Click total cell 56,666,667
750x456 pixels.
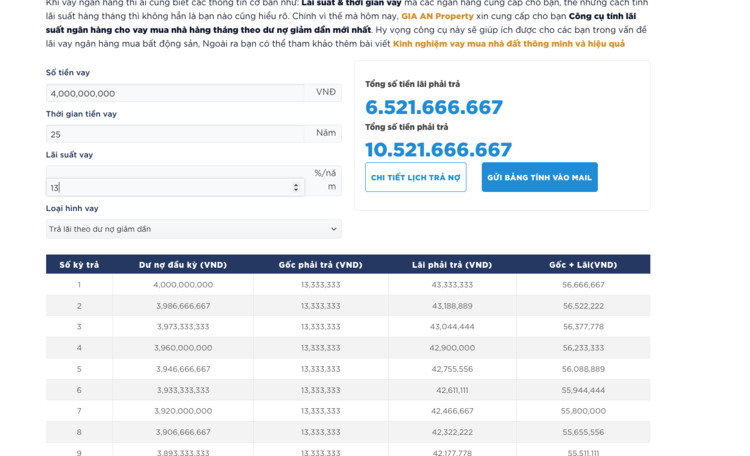tap(583, 285)
